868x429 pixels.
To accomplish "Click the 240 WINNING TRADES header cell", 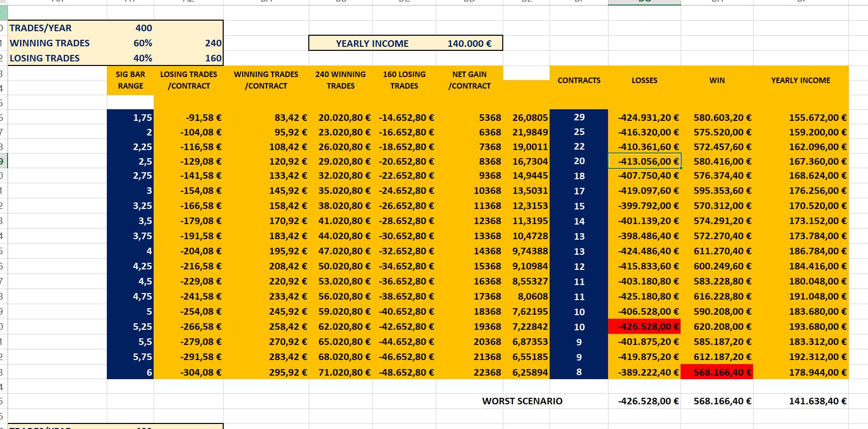I will pos(341,80).
